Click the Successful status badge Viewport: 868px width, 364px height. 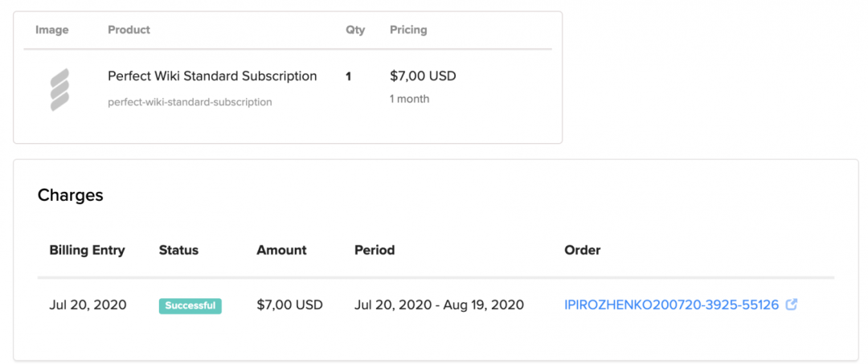pos(190,306)
